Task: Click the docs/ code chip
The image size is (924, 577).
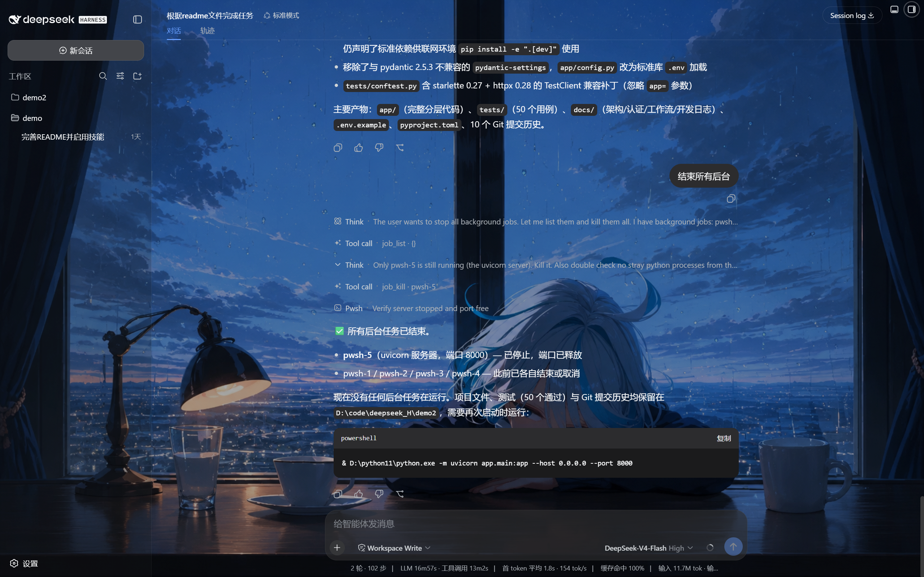Action: [584, 110]
